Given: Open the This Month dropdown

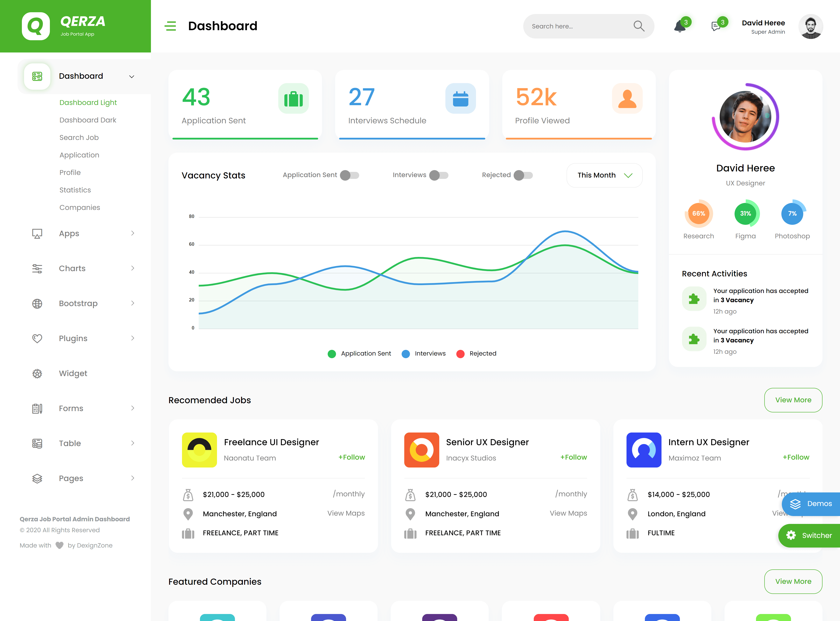Looking at the screenshot, I should [604, 175].
